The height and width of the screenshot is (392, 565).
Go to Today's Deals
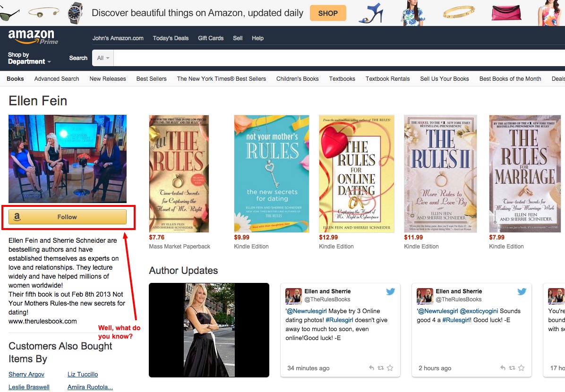[171, 38]
